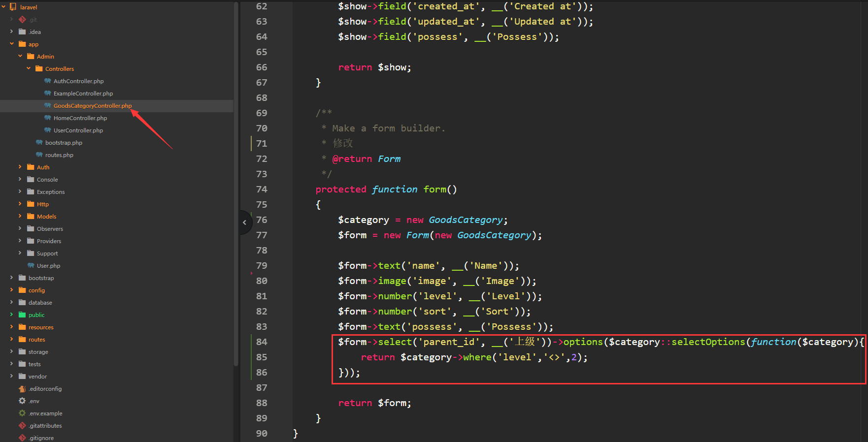Screen dimensions: 868x442
Task: Select the storage folder
Action: click(x=38, y=352)
